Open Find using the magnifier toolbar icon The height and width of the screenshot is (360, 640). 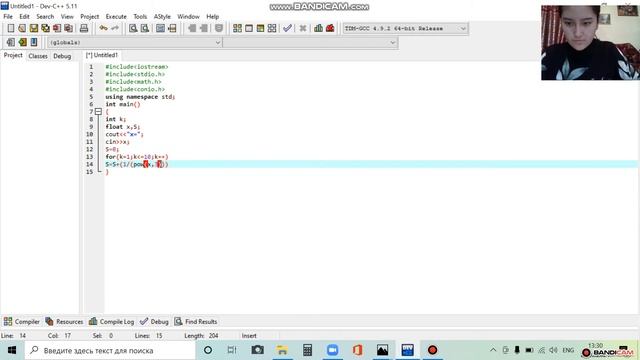[x=133, y=28]
